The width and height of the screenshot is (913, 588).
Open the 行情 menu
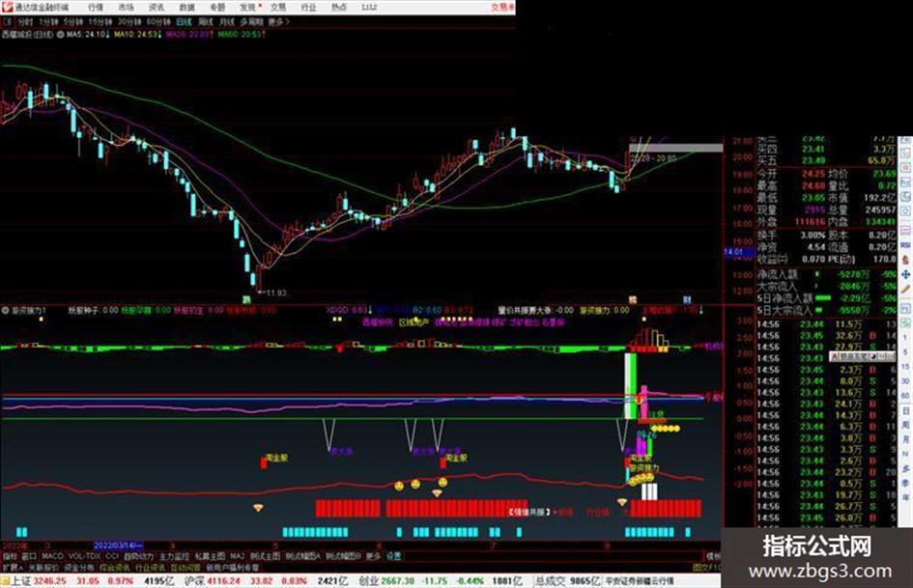(x=96, y=8)
